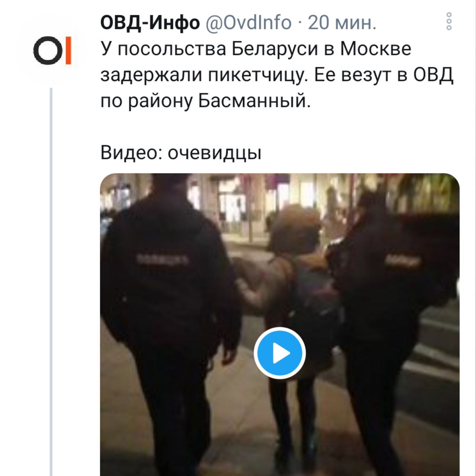This screenshot has width=476, height=476.
Task: Open the @OvdInfo handle link
Action: point(248,23)
